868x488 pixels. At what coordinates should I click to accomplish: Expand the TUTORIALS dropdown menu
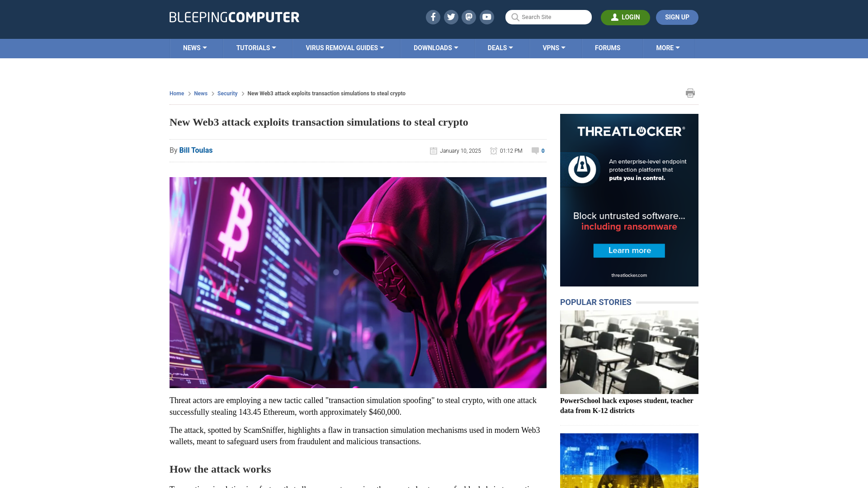[x=256, y=47]
